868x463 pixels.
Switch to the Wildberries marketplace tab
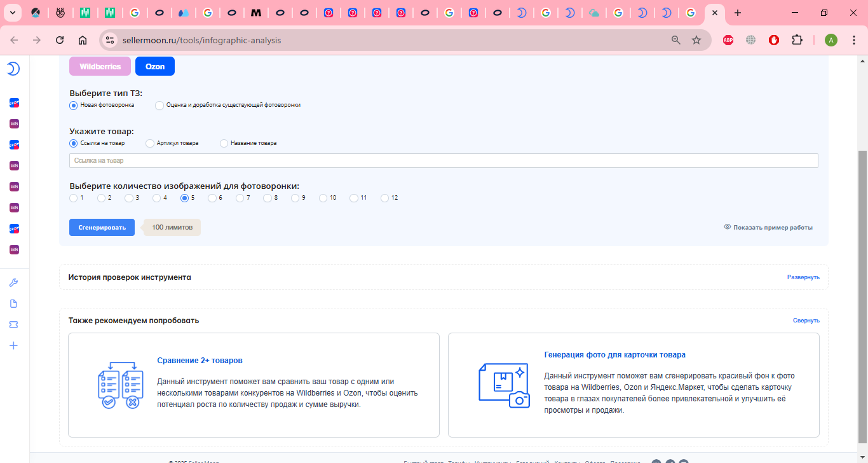(x=100, y=66)
